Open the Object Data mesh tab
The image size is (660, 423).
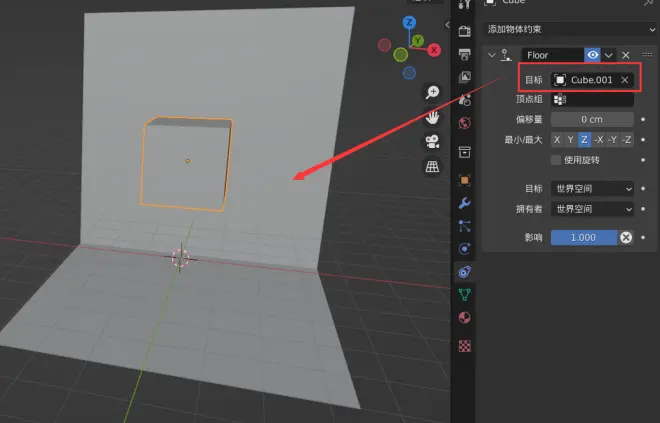coord(464,295)
